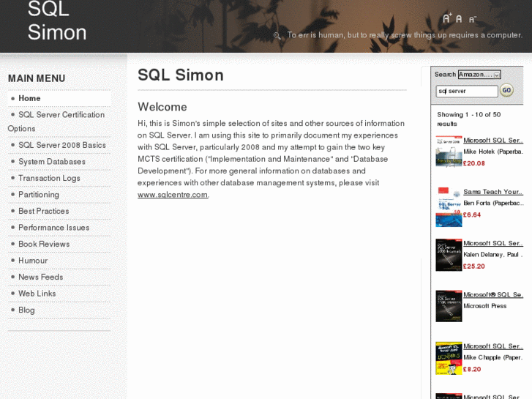532x399 pixels.
Task: Increase font size with A+ icon
Action: tap(447, 18)
